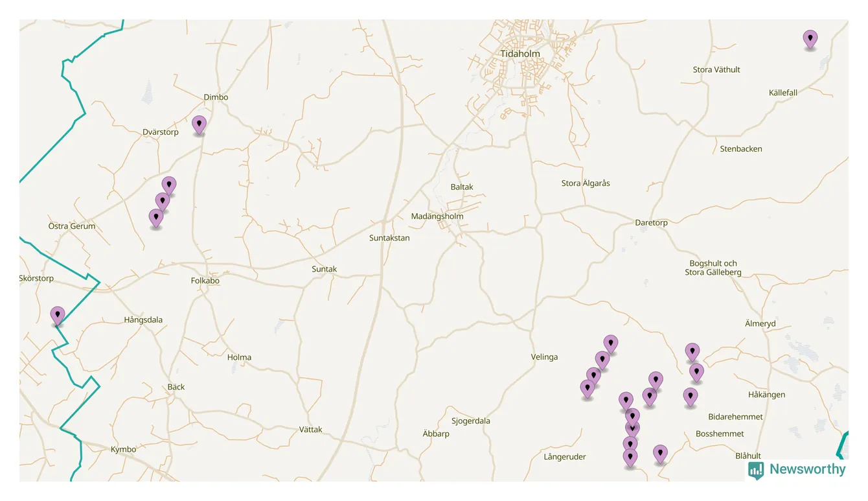
Task: Click the Newsworthy bar chart icon
Action: click(x=755, y=470)
